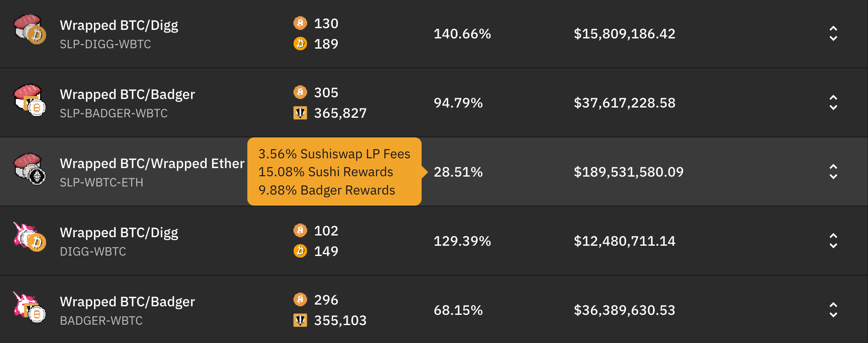
Task: Click the Badger token icon beside 355,103
Action: [300, 320]
